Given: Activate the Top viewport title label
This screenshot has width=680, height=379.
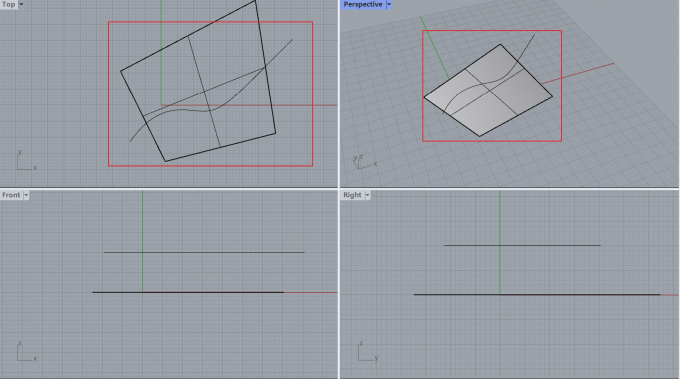Looking at the screenshot, I should 9,4.
